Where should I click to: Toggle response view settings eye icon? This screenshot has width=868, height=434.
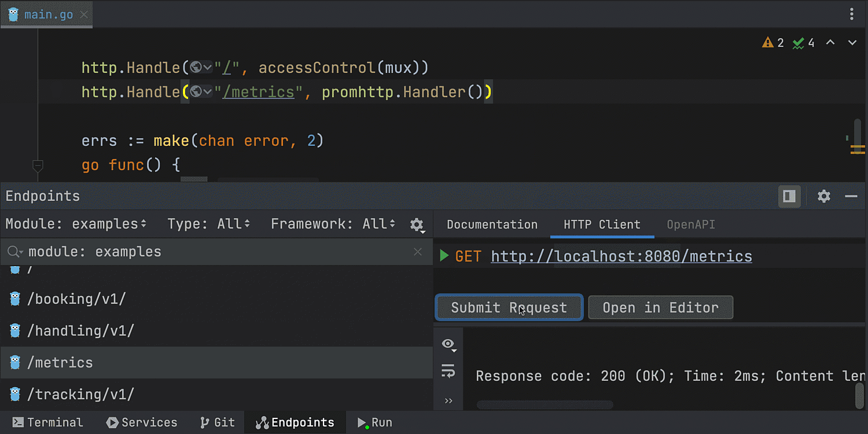pyautogui.click(x=448, y=344)
